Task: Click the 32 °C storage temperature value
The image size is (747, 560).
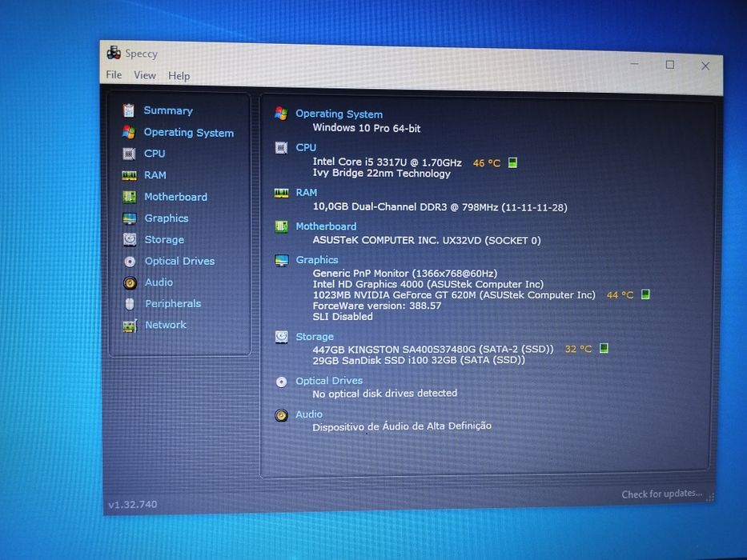Action: click(x=578, y=349)
